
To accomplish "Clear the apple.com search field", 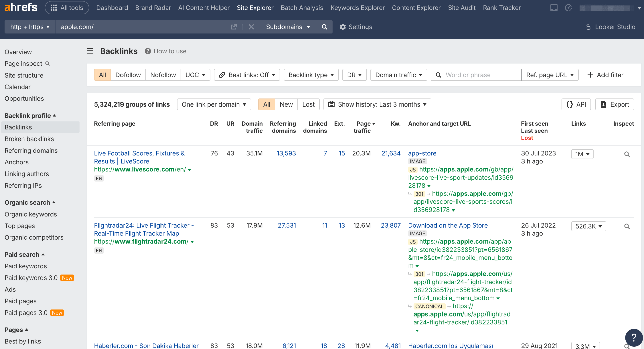I will [251, 27].
